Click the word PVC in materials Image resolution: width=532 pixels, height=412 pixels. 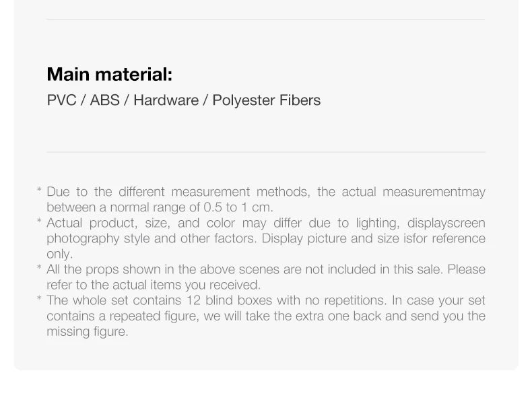[61, 100]
